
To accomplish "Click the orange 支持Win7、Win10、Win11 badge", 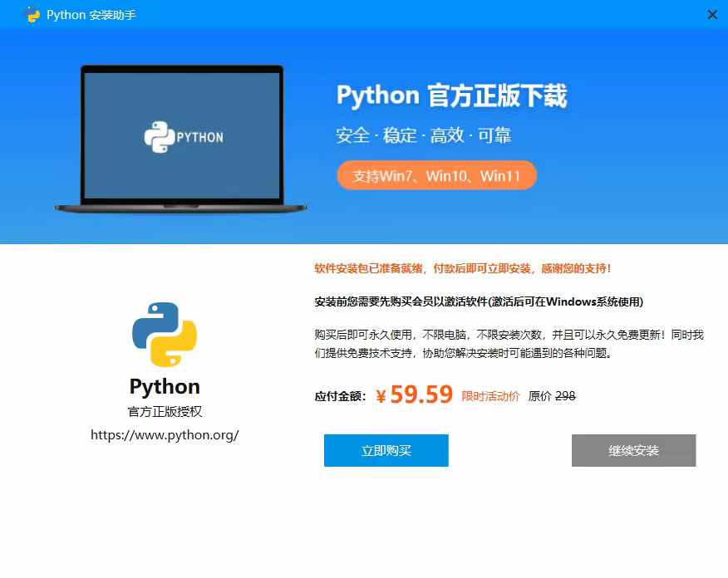I will (436, 175).
